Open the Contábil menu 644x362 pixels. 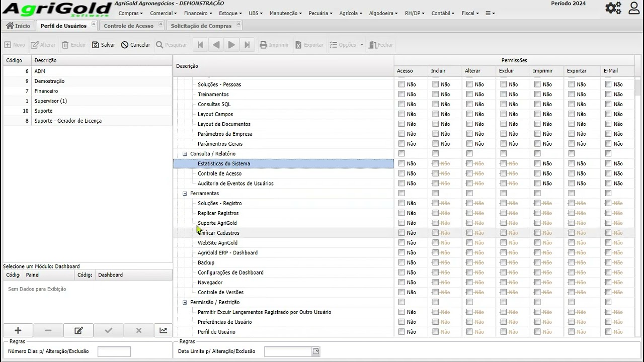point(443,13)
